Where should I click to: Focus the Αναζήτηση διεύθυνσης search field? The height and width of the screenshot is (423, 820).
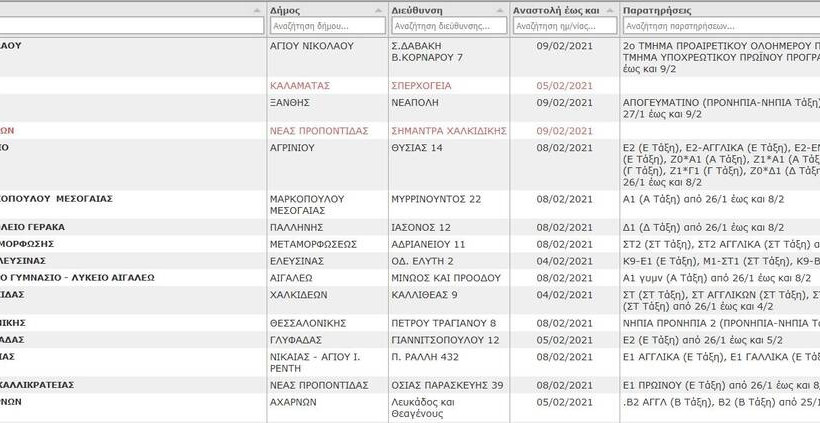point(448,26)
